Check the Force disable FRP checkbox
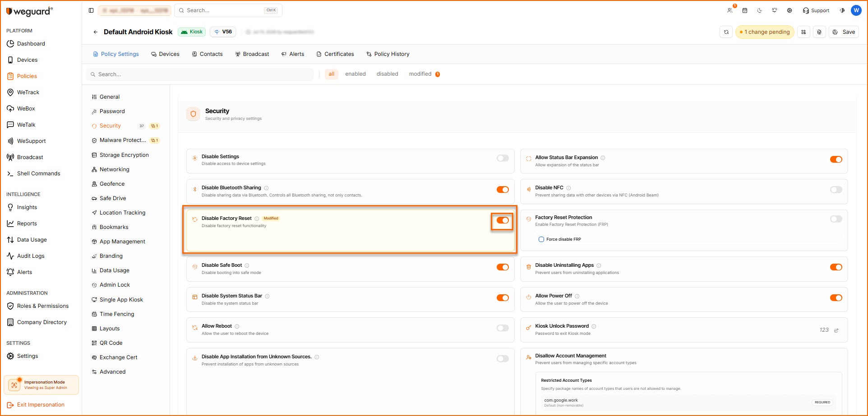 pyautogui.click(x=541, y=239)
